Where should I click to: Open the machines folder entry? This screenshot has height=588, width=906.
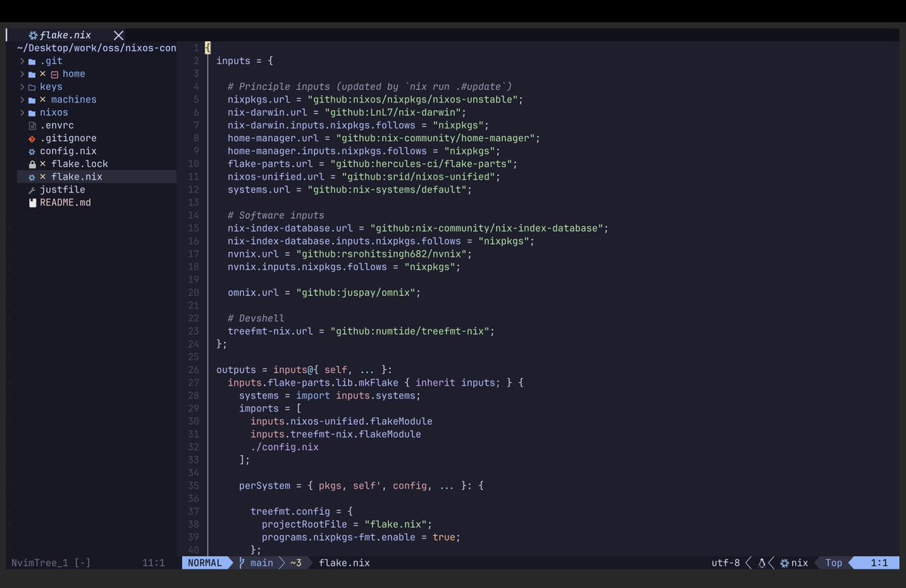pyautogui.click(x=74, y=100)
